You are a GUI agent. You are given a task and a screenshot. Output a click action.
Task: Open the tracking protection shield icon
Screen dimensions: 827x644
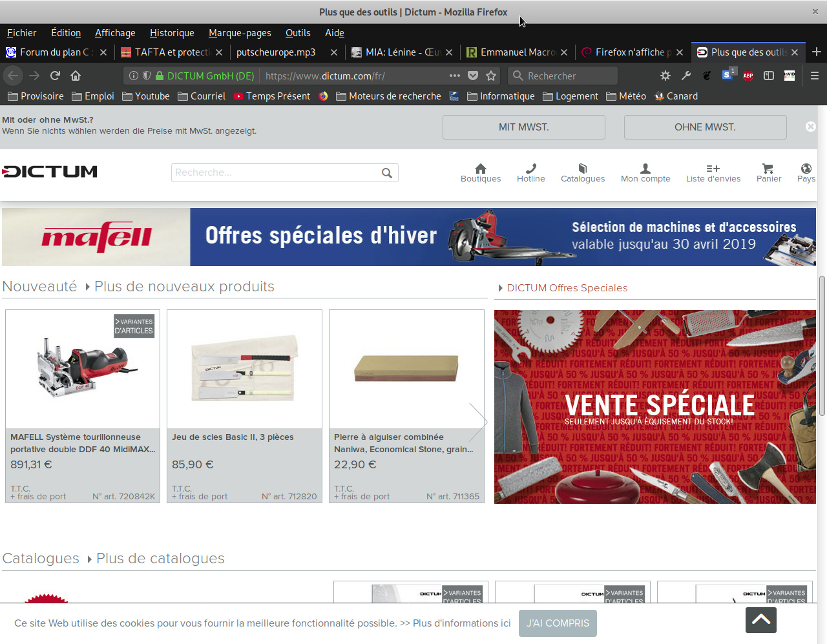click(147, 76)
